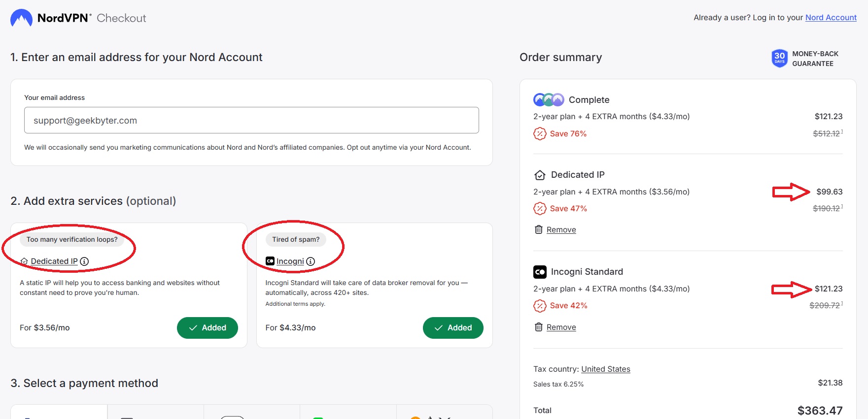The image size is (868, 419).
Task: Select the 'For $4.33/mo' price text
Action: click(290, 328)
